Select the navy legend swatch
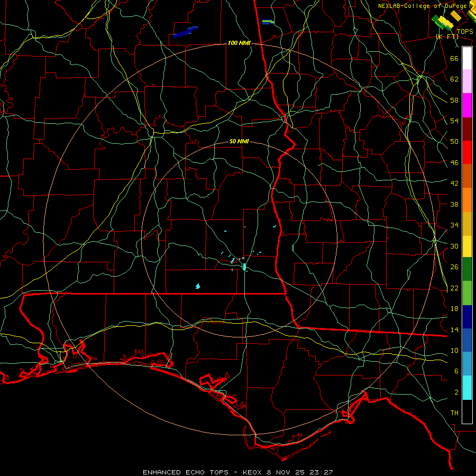The image size is (476, 476). point(467,317)
